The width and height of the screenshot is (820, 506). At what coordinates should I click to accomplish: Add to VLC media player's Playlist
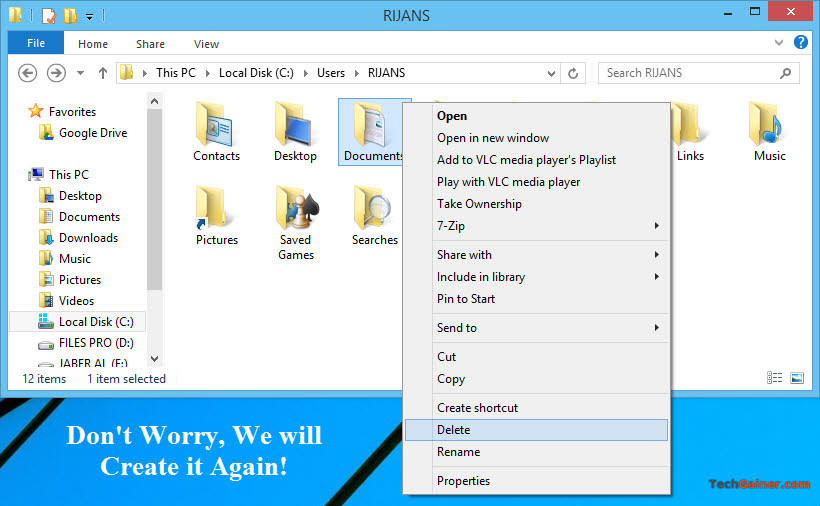pyautogui.click(x=537, y=160)
